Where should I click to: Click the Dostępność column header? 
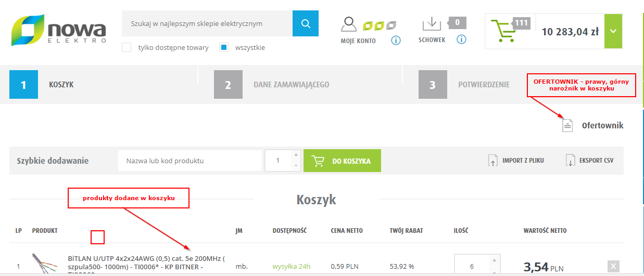pos(289,230)
